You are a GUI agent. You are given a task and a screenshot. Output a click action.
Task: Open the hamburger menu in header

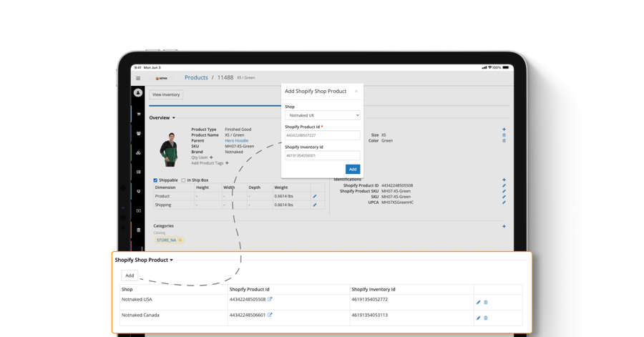[x=138, y=78]
